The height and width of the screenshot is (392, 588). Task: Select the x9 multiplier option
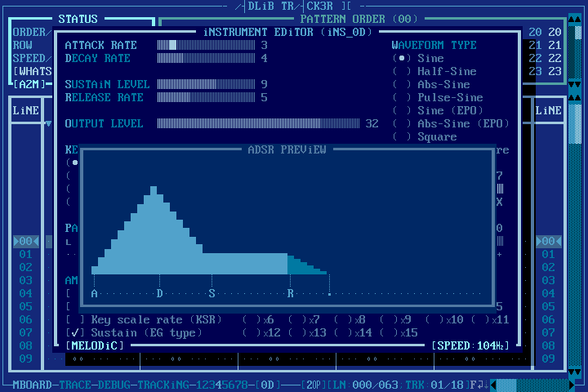tap(395, 319)
